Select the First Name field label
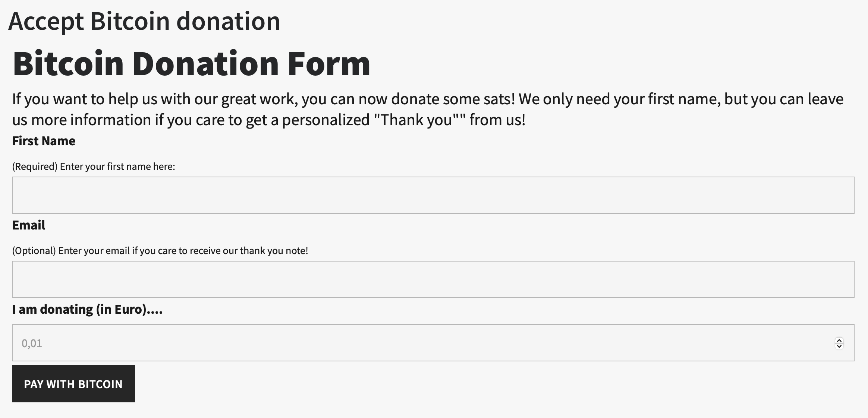This screenshot has height=418, width=868. pos(44,141)
